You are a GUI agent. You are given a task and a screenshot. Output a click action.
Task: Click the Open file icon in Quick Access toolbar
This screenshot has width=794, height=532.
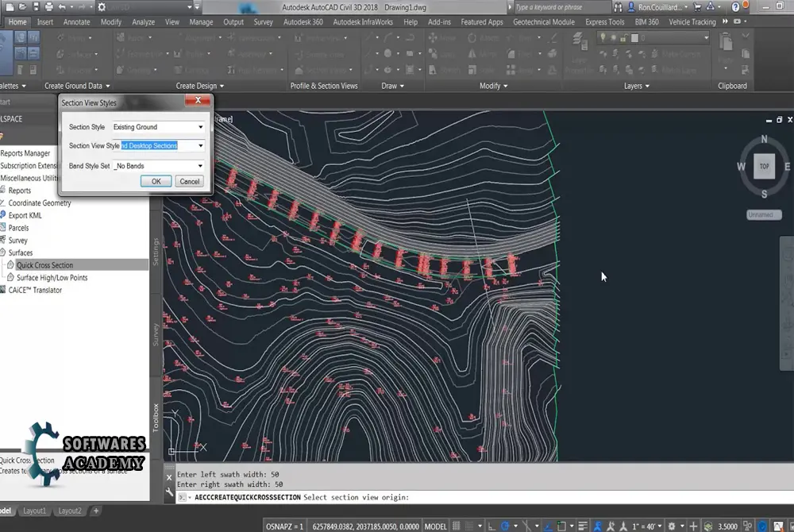coord(22,7)
